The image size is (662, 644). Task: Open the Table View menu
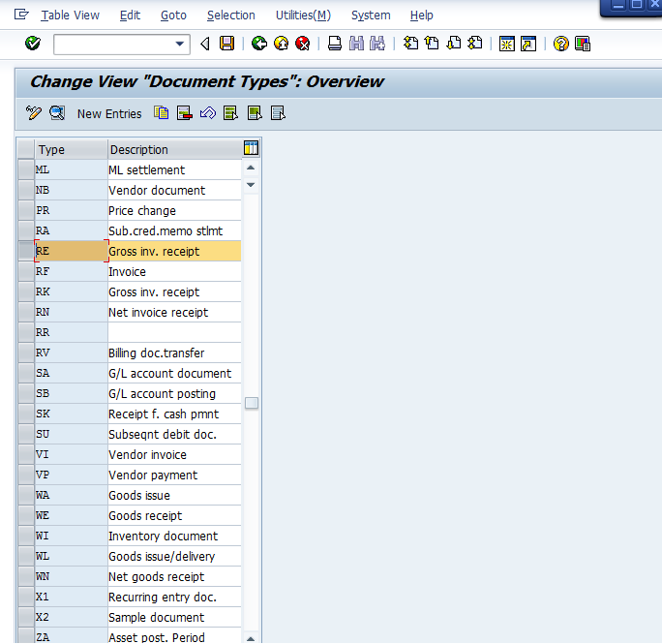tap(70, 15)
